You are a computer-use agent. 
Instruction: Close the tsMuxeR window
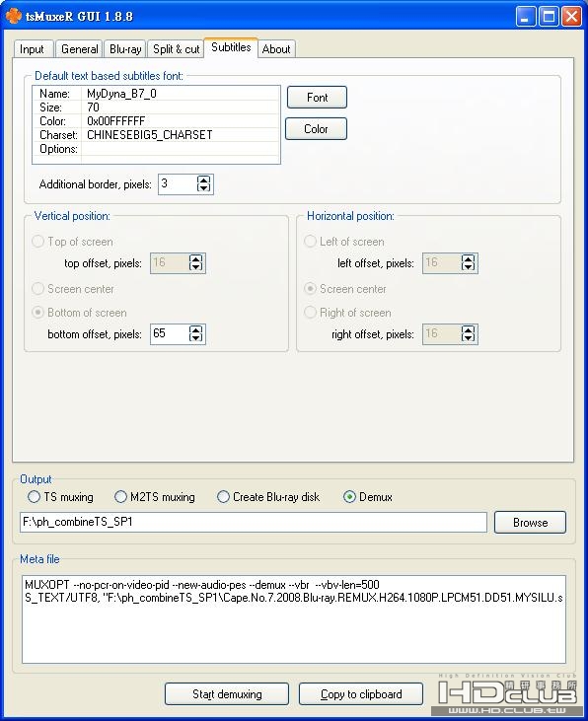[571, 17]
